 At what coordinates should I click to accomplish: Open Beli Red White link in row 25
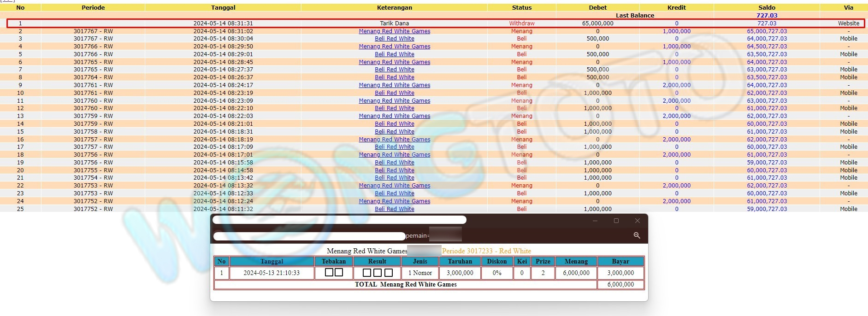tap(394, 209)
